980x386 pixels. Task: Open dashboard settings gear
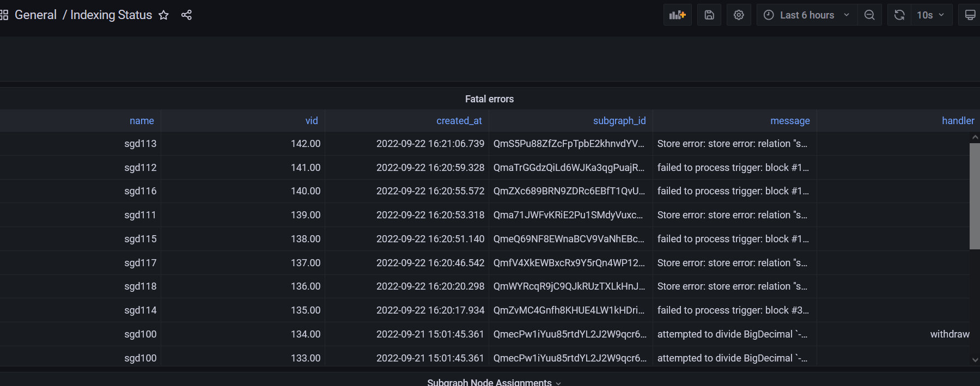point(739,15)
